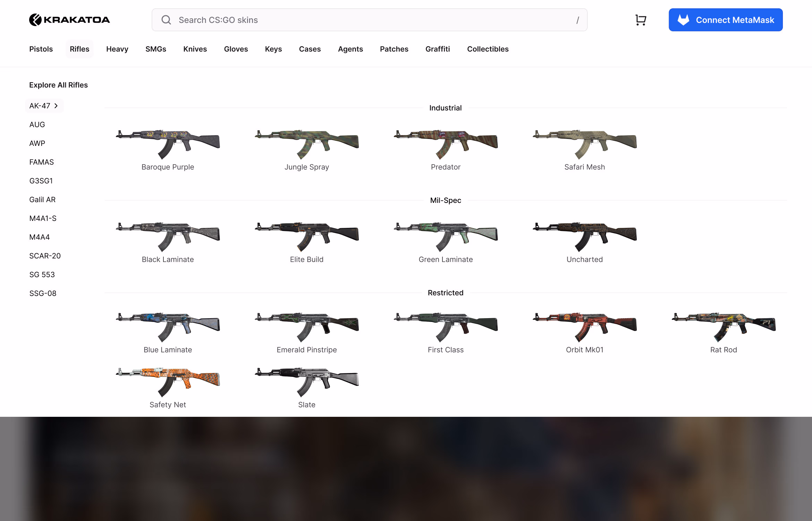Choose the SSG-08 rifle

43,293
